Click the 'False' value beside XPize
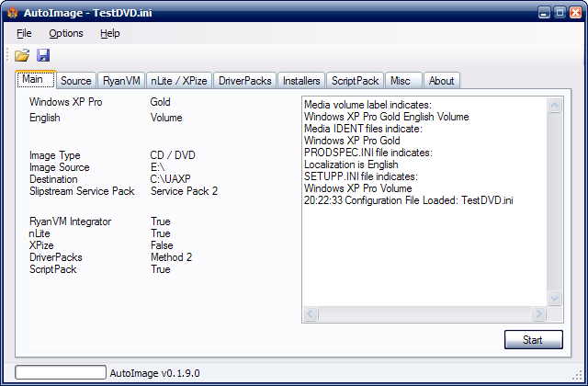 (162, 245)
